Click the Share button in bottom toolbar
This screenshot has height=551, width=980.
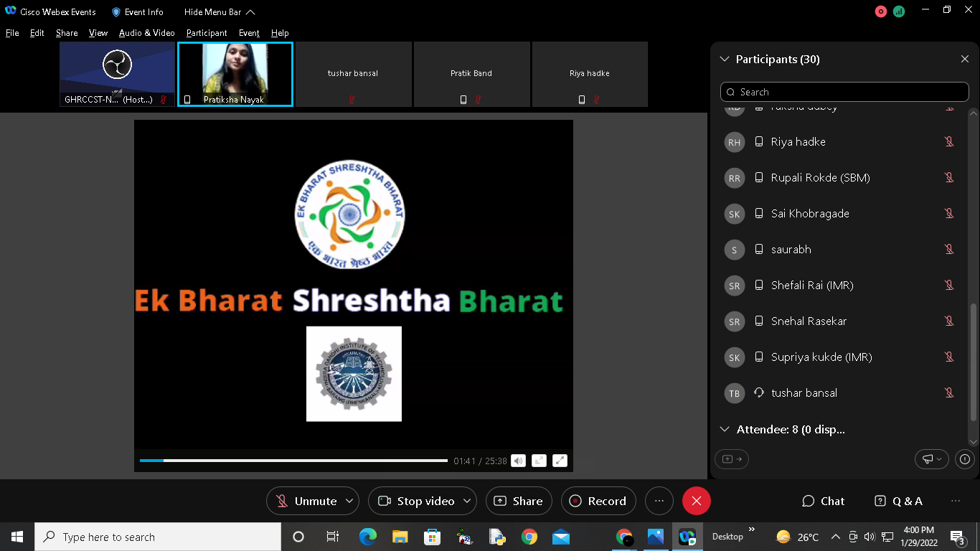point(519,501)
